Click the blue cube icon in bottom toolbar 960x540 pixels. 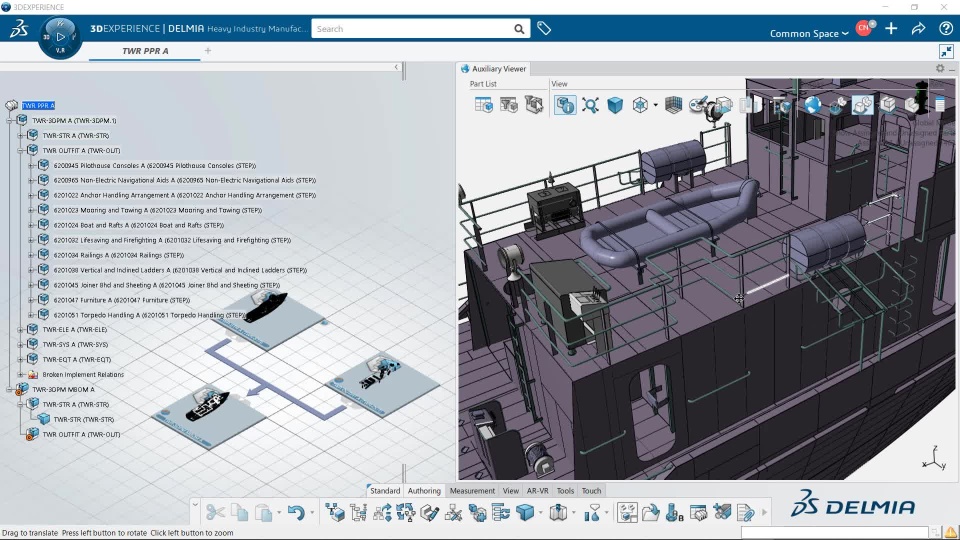click(525, 512)
